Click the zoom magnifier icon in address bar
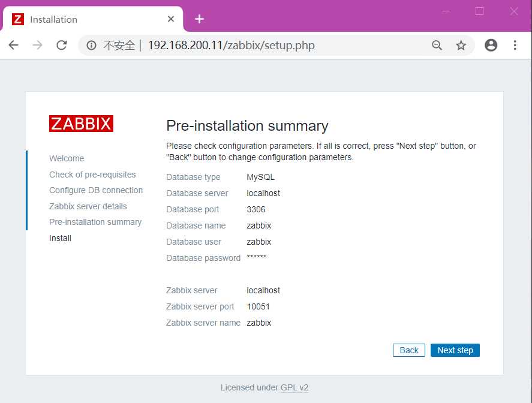532x403 pixels. tap(437, 45)
